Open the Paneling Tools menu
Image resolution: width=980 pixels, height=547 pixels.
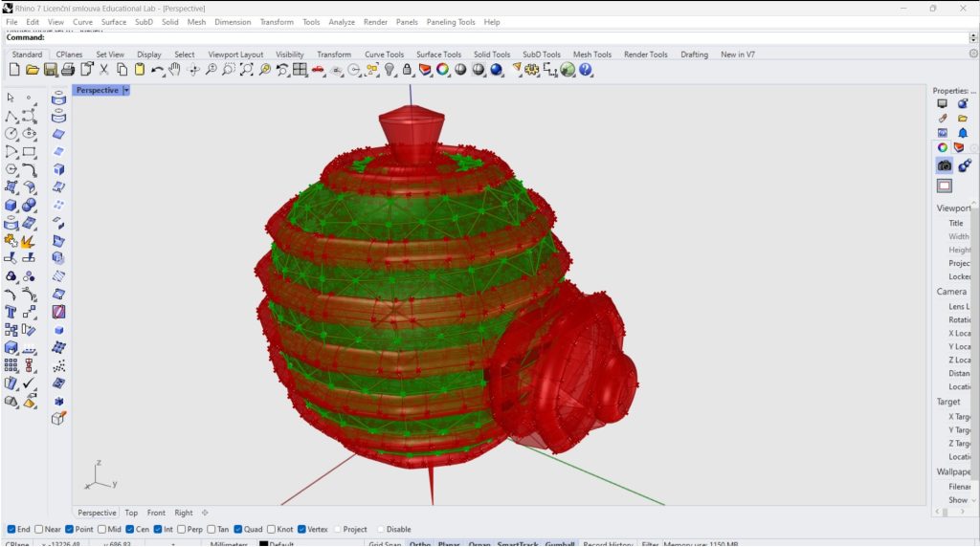(x=451, y=22)
